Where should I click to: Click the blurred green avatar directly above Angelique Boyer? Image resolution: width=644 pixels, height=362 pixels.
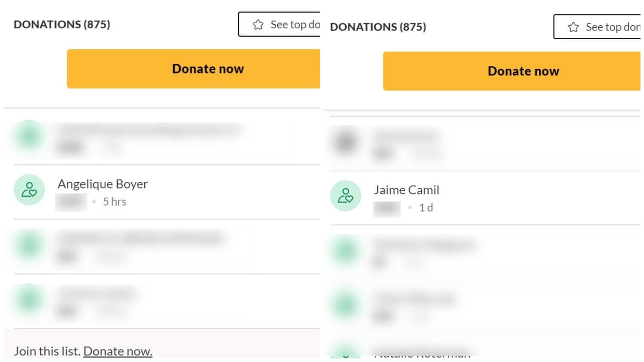click(x=29, y=137)
